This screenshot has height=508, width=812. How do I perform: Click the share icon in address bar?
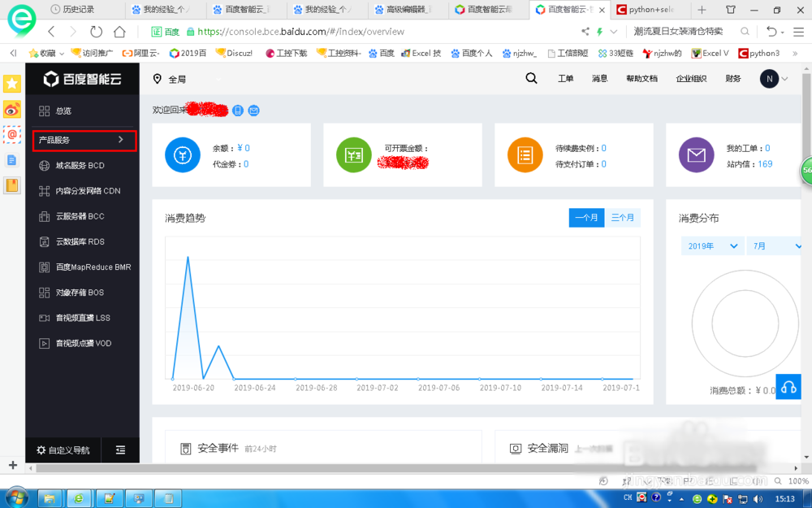pos(585,32)
